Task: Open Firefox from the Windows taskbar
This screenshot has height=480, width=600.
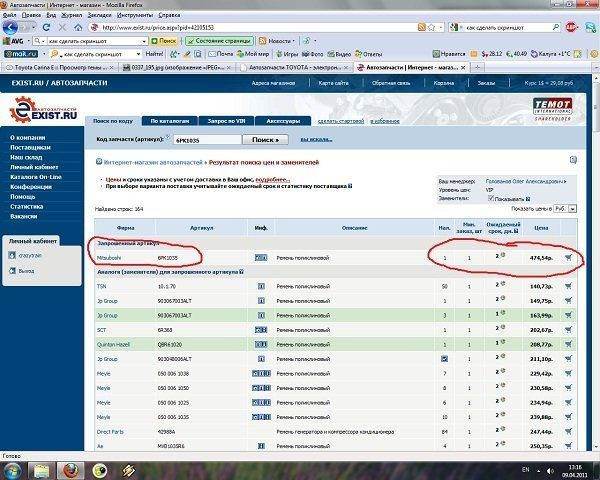Action: [x=72, y=469]
